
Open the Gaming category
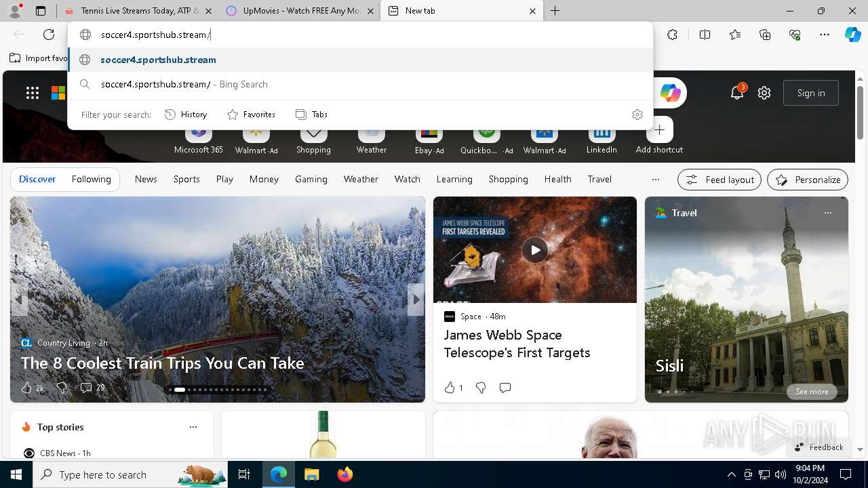point(311,179)
